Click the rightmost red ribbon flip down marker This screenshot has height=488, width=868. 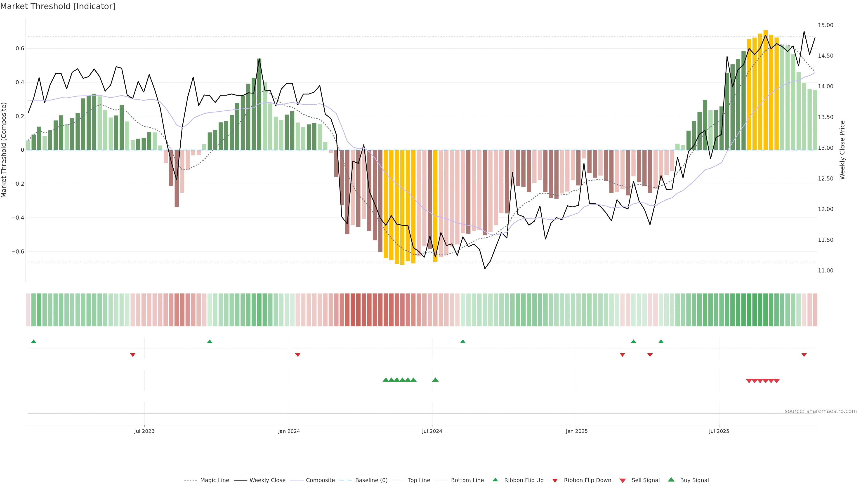(x=804, y=355)
